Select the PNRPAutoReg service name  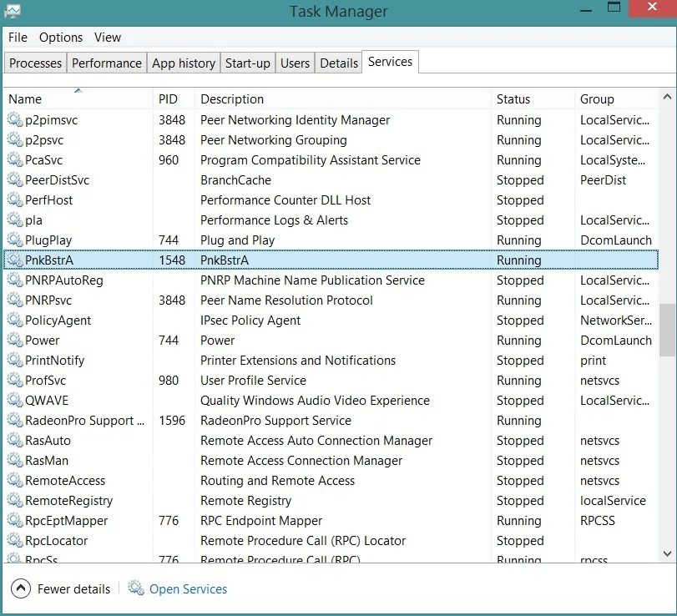[64, 280]
